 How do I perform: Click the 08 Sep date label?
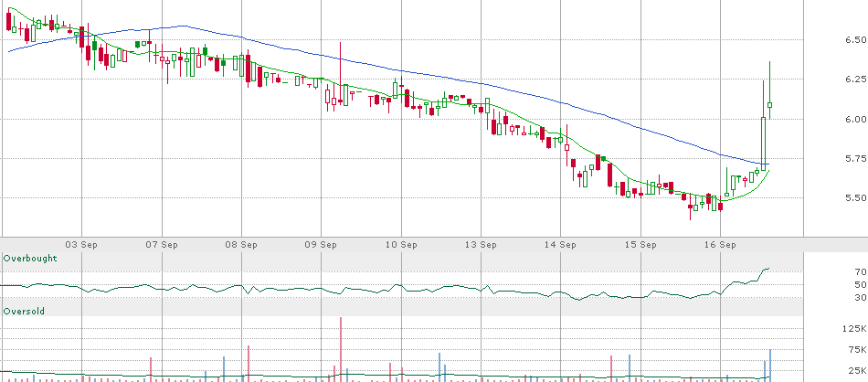241,245
